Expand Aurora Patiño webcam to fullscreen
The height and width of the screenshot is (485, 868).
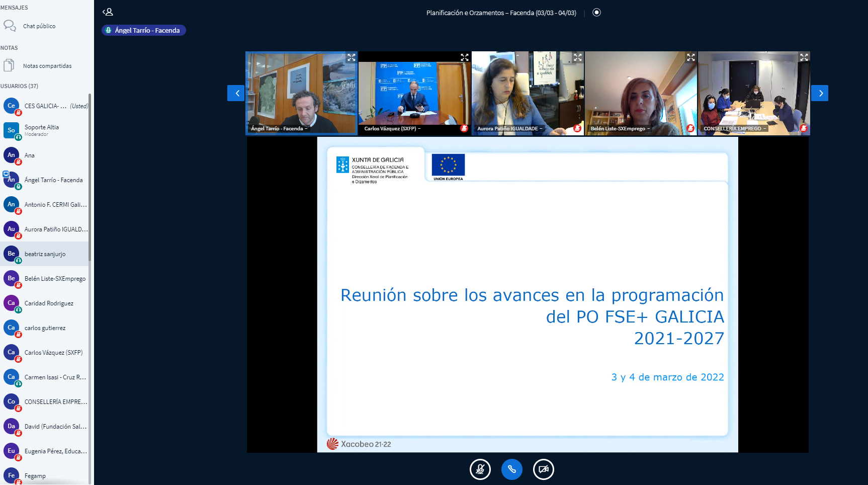point(577,58)
